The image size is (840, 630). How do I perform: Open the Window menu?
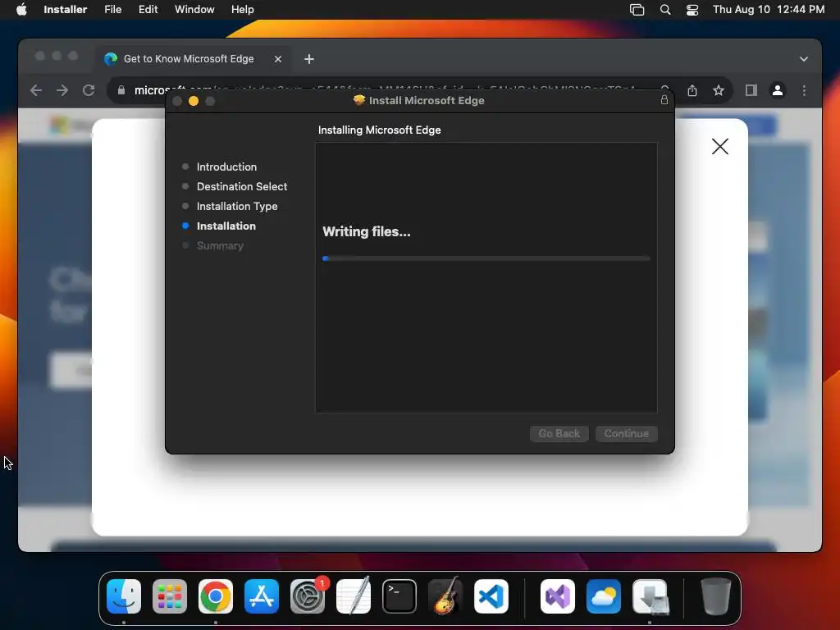[x=194, y=10]
